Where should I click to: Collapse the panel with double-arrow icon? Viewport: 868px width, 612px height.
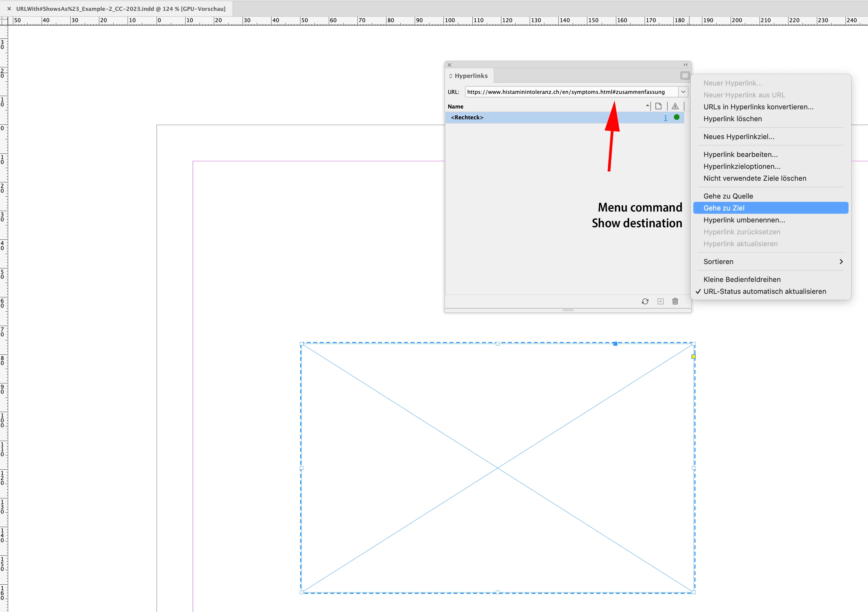pyautogui.click(x=685, y=65)
